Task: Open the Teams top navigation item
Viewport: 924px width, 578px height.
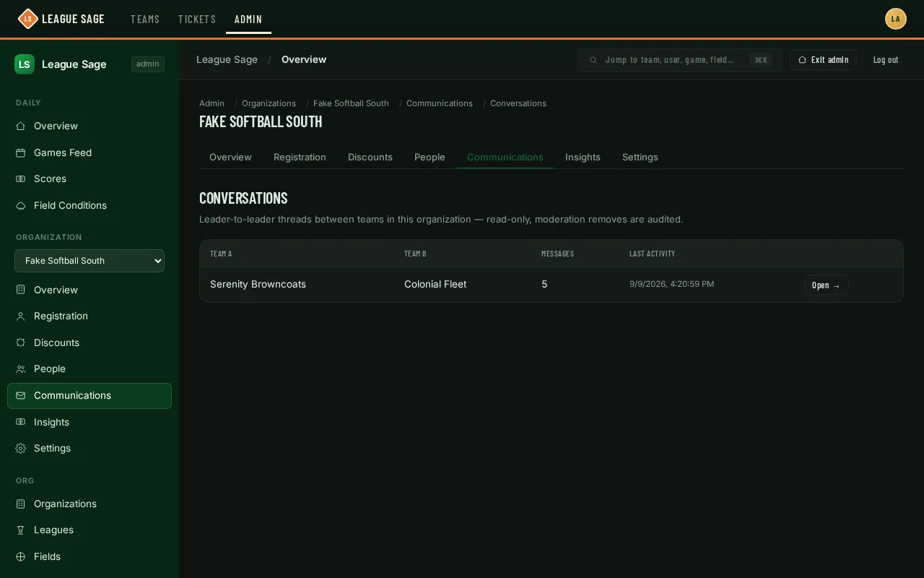Action: pos(145,19)
